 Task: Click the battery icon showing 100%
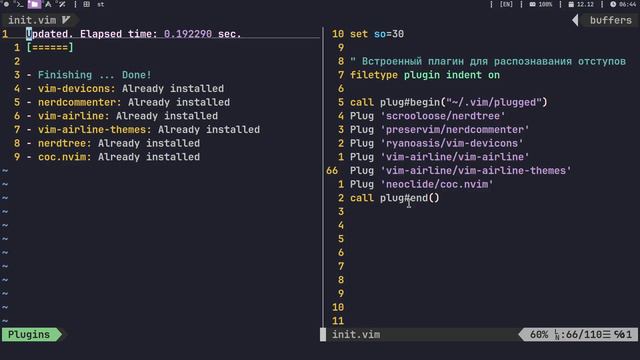tap(533, 4)
